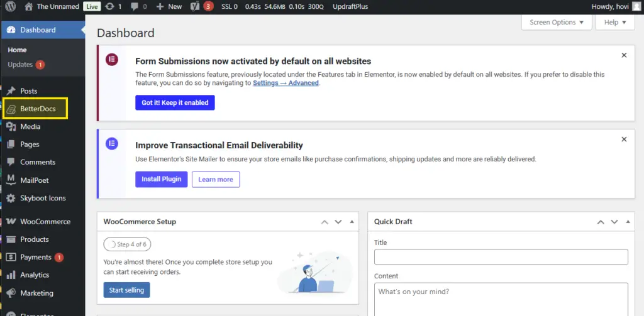Click the Start selling button
This screenshot has height=316, width=644.
click(126, 290)
